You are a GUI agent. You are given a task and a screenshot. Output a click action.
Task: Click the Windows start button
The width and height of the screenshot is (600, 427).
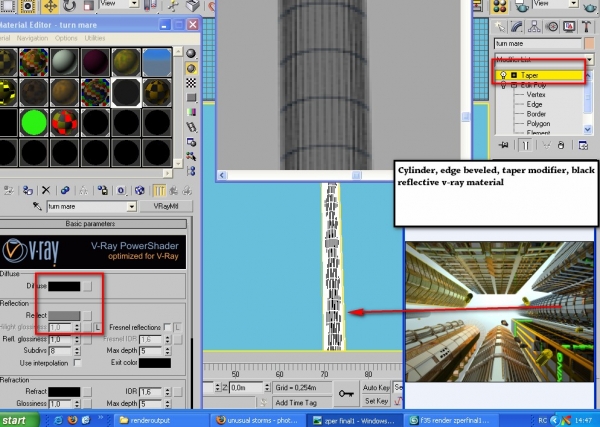pyautogui.click(x=19, y=420)
